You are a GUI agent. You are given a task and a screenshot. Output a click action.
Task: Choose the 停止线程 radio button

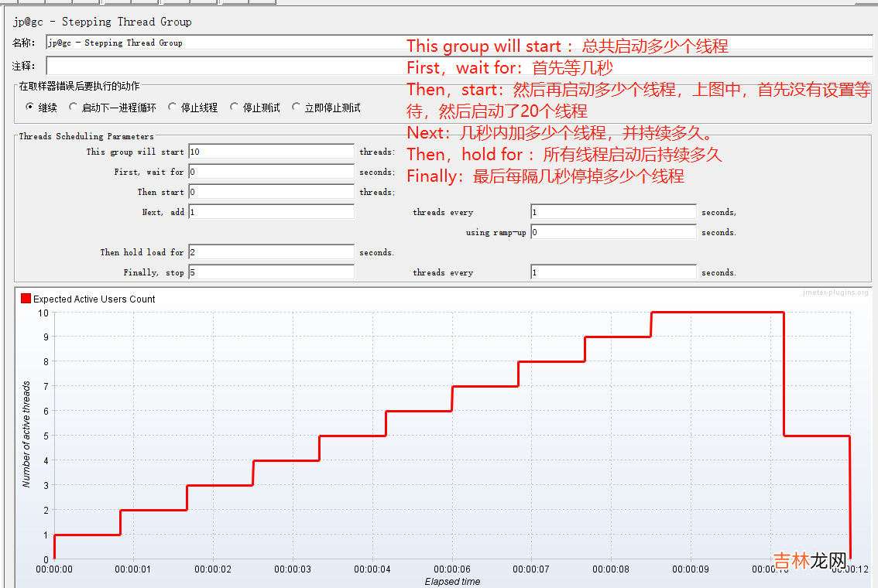pos(173,108)
